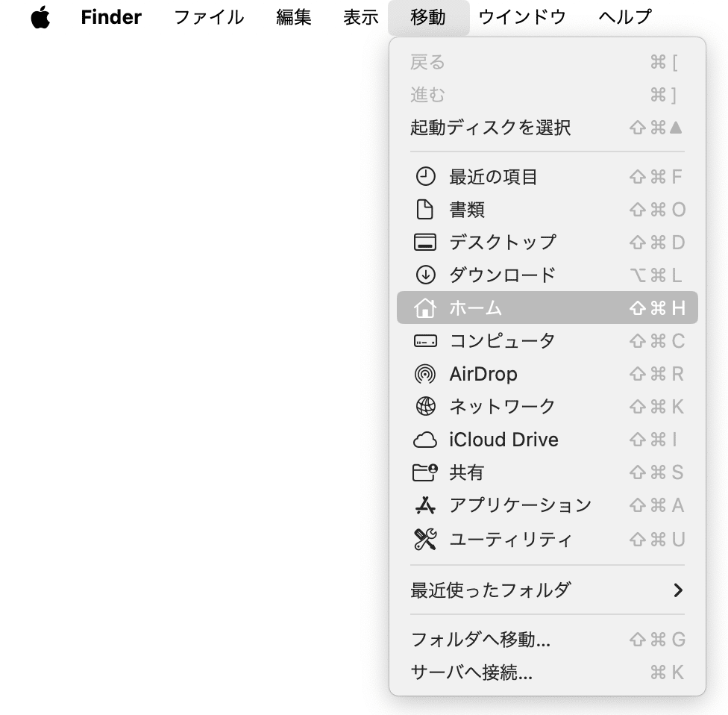Click the ⌘K shortcut beside サーバへ接続
The height and width of the screenshot is (715, 728).
click(x=667, y=672)
